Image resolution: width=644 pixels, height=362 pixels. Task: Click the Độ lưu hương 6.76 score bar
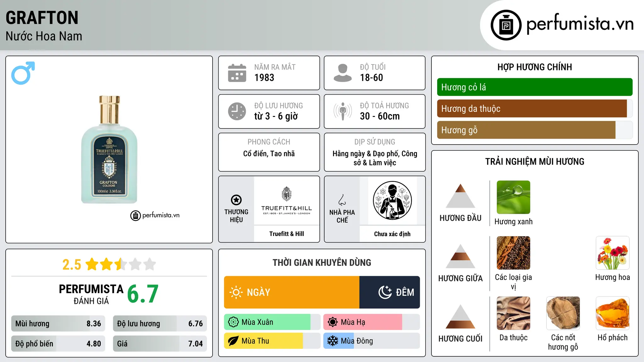coord(160,324)
